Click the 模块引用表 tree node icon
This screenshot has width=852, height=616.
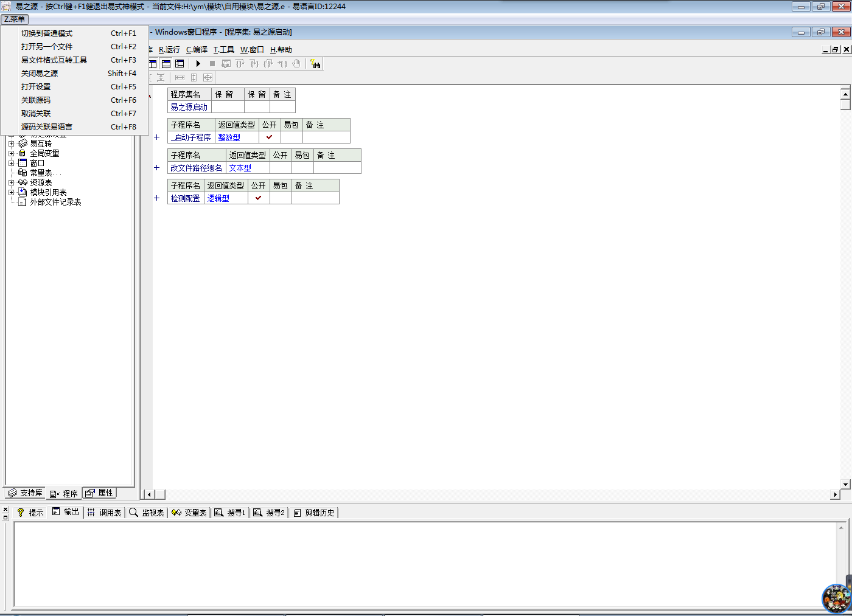pyautogui.click(x=23, y=192)
